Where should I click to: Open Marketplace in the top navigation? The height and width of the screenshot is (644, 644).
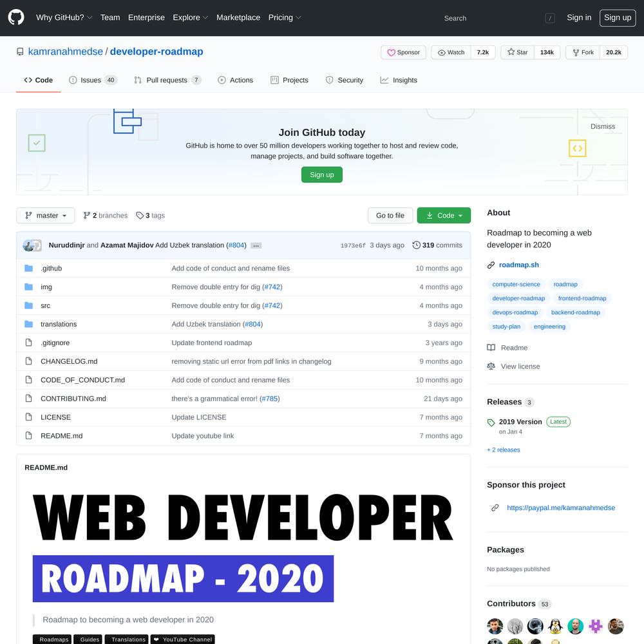238,17
